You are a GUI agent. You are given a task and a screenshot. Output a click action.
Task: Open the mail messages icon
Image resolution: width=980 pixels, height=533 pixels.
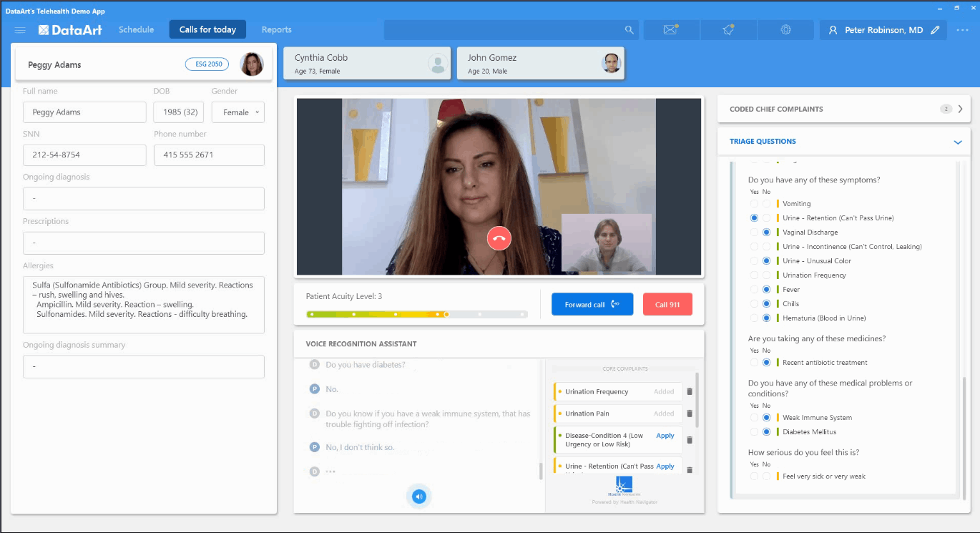point(670,30)
